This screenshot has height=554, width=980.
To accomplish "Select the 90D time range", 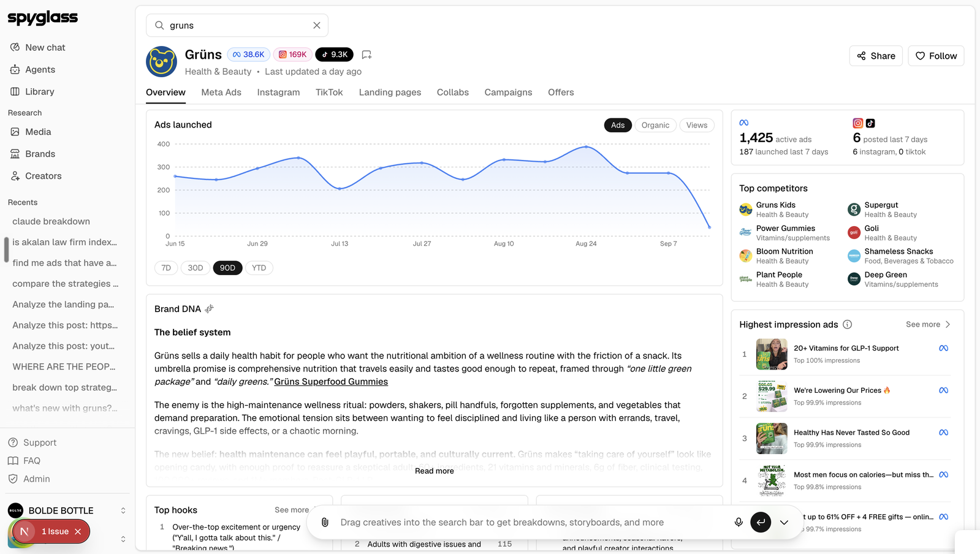I will point(227,268).
